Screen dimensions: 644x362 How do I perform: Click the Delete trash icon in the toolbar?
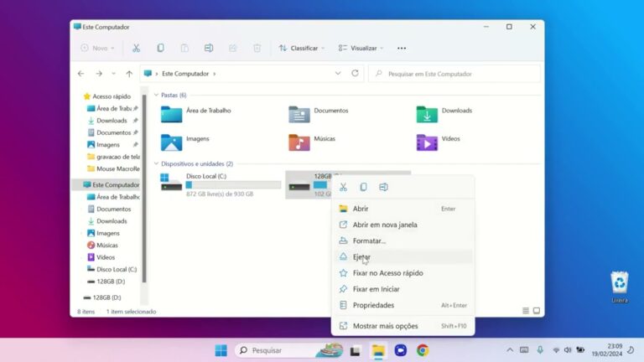(257, 48)
